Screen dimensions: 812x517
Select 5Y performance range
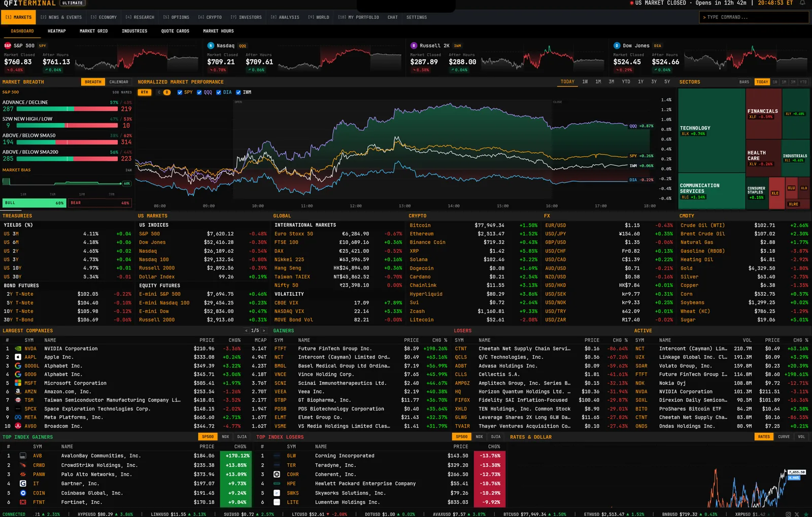(x=667, y=82)
